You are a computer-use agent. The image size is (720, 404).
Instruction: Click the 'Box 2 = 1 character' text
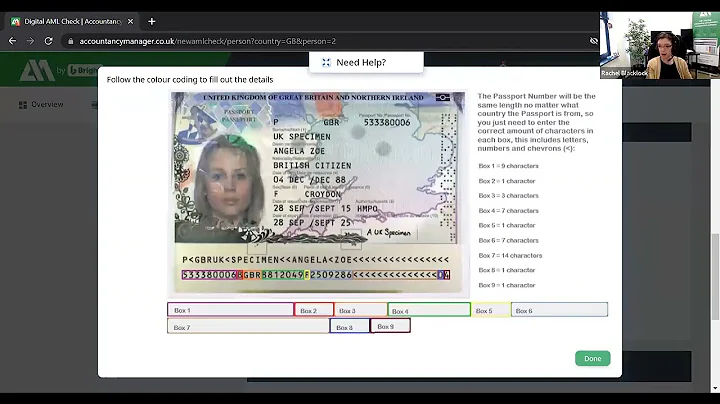point(507,181)
